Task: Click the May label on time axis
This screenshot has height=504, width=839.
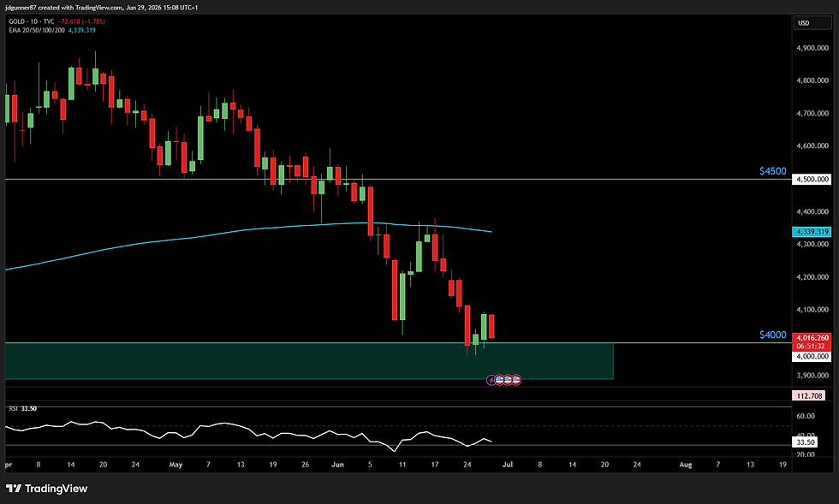Action: point(176,465)
